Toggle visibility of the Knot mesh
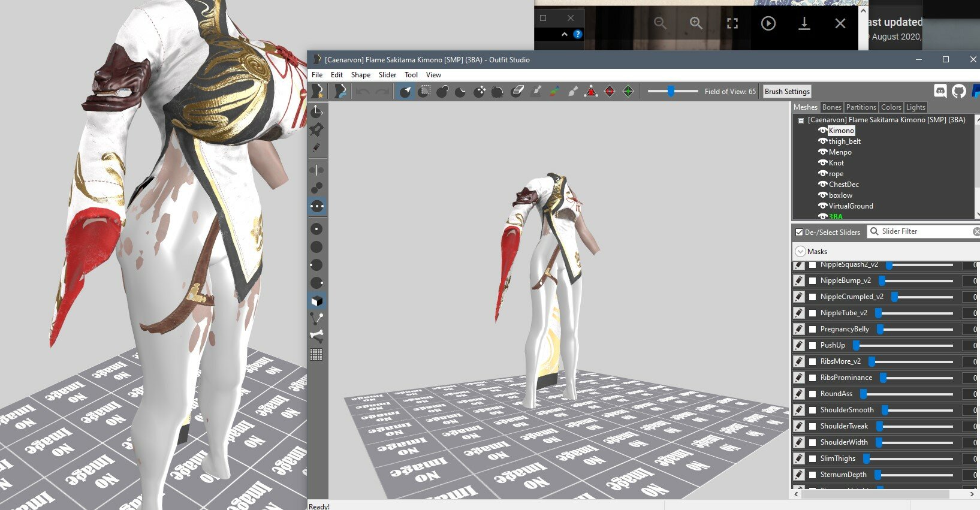Image resolution: width=980 pixels, height=510 pixels. (x=822, y=162)
